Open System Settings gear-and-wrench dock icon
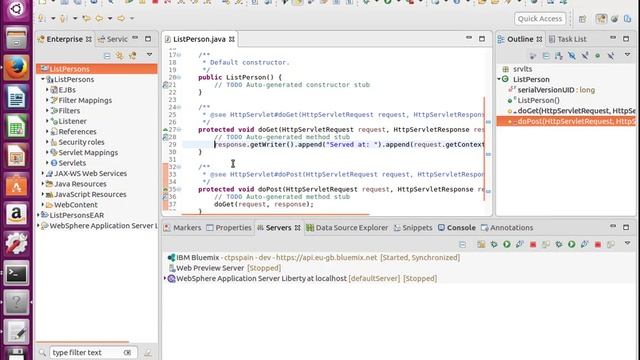The image size is (640, 360). 16,244
